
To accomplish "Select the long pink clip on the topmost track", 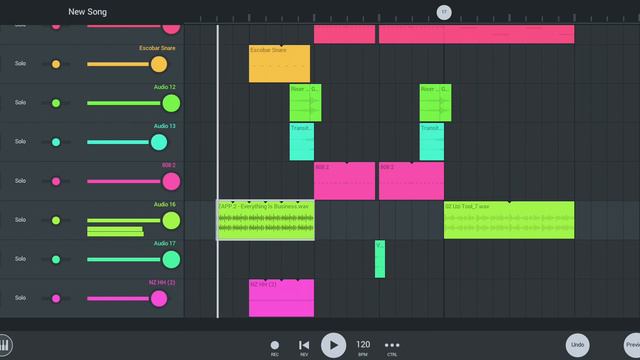I will 476,34.
